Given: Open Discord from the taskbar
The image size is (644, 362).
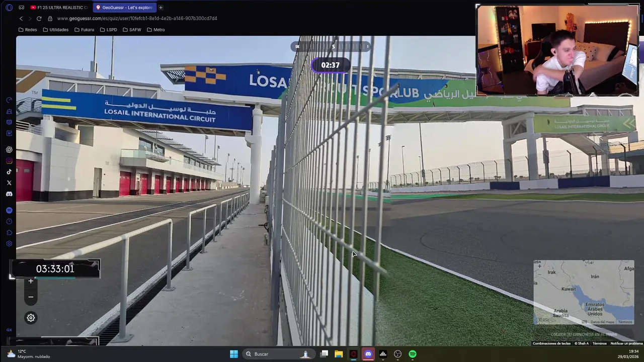Looking at the screenshot, I should coord(368,354).
